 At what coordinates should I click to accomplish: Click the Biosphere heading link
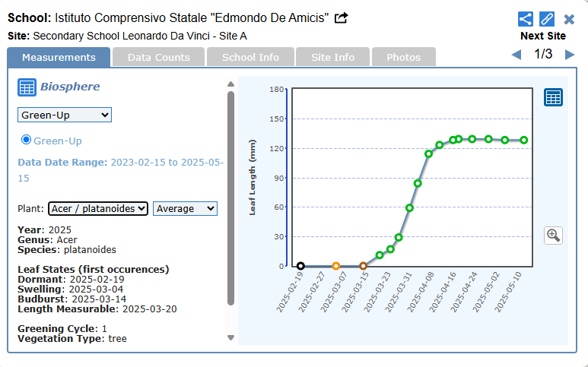69,87
